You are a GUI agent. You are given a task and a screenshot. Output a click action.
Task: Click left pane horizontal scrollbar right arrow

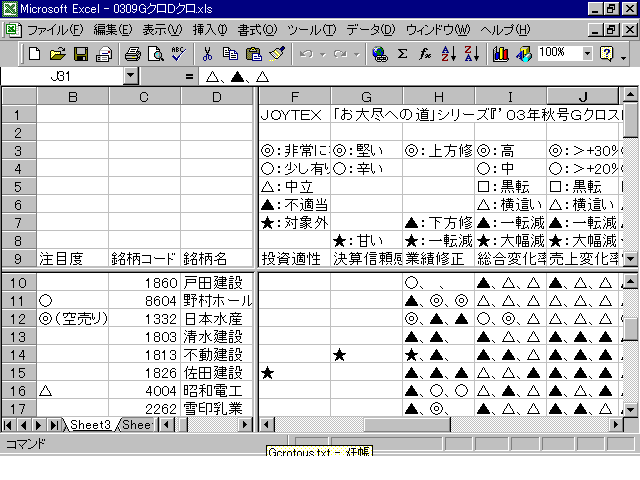[x=244, y=425]
